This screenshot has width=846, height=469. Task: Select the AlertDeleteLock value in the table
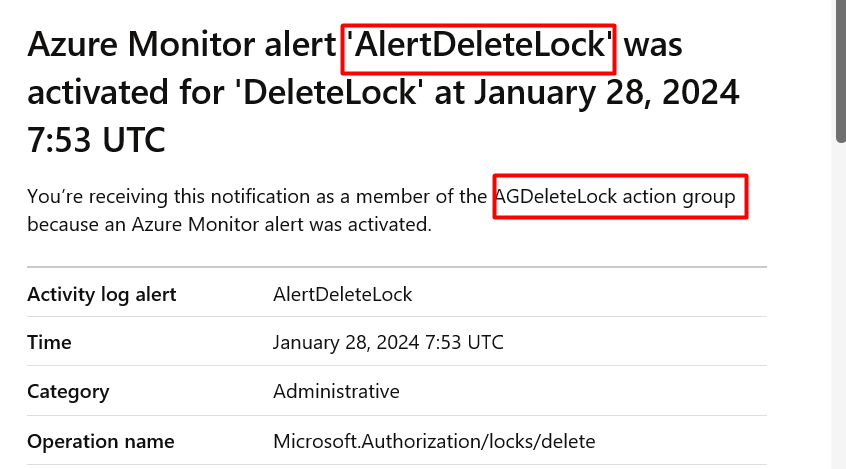pyautogui.click(x=343, y=295)
